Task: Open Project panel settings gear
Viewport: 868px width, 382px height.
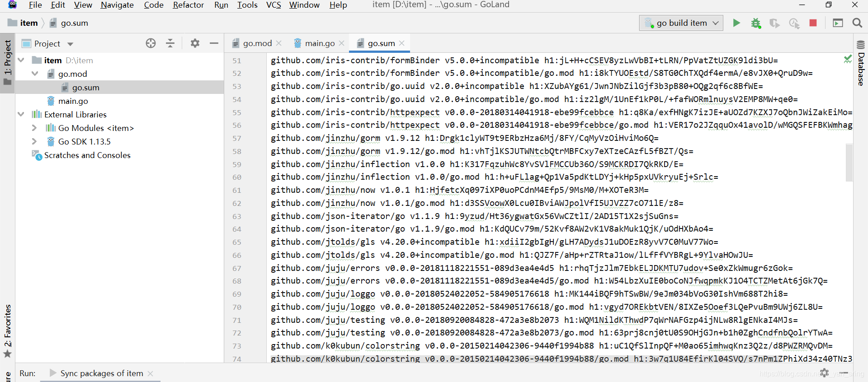Action: point(195,43)
